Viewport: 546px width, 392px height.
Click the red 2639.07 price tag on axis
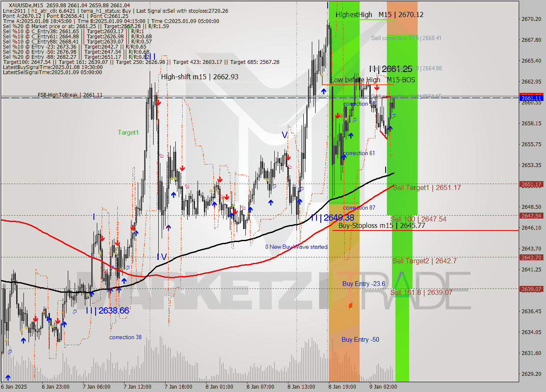pyautogui.click(x=531, y=289)
